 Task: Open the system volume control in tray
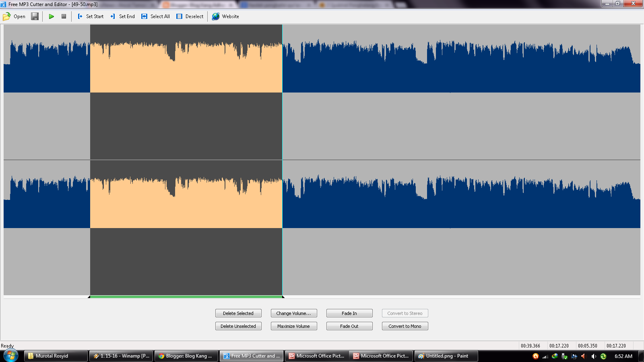pos(592,356)
